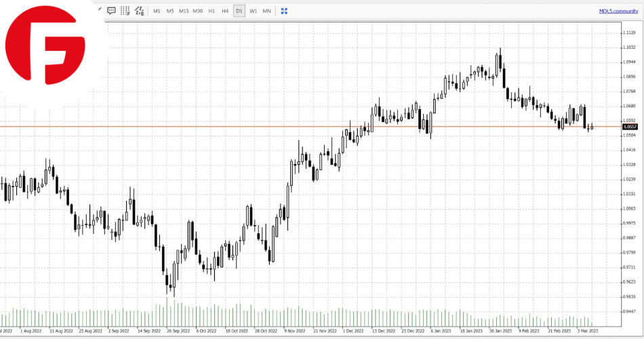Set chart to M30 timeframe
Viewport: 644px width, 339px height.
pyautogui.click(x=197, y=11)
